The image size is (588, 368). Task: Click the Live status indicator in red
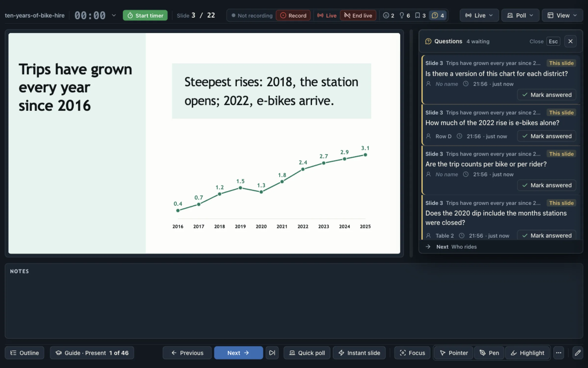coord(327,15)
